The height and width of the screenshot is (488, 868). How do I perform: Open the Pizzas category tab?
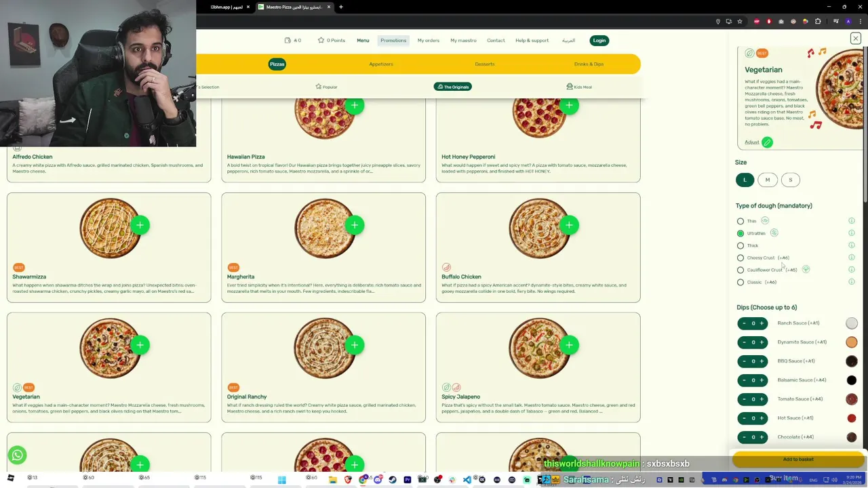[277, 64]
